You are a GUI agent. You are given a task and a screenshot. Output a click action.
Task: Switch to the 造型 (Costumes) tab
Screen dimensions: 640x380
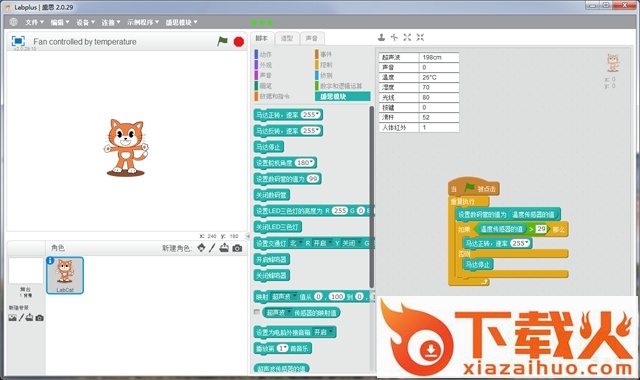(x=287, y=38)
